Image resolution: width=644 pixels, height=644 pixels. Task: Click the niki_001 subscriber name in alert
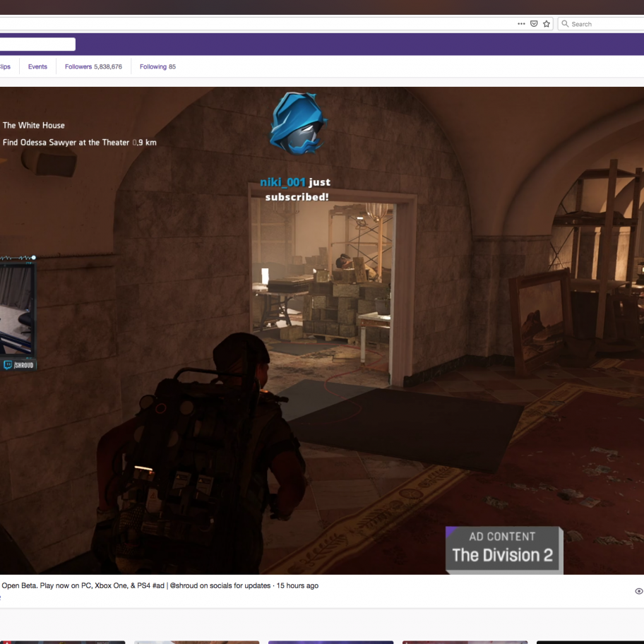point(282,182)
